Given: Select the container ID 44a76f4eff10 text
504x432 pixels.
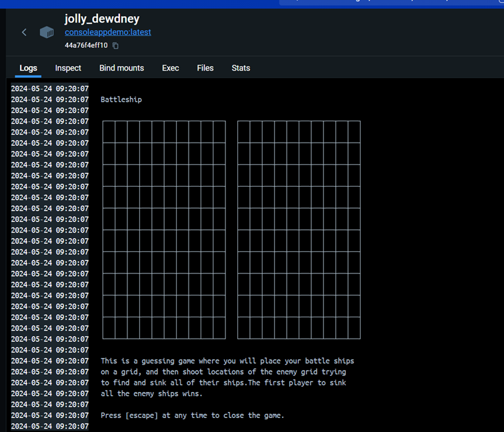Looking at the screenshot, I should point(86,46).
